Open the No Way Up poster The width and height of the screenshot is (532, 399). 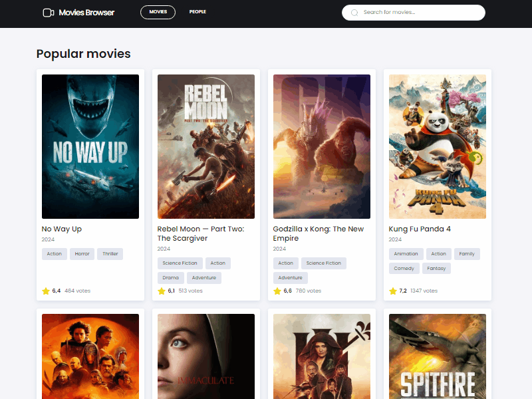(90, 146)
